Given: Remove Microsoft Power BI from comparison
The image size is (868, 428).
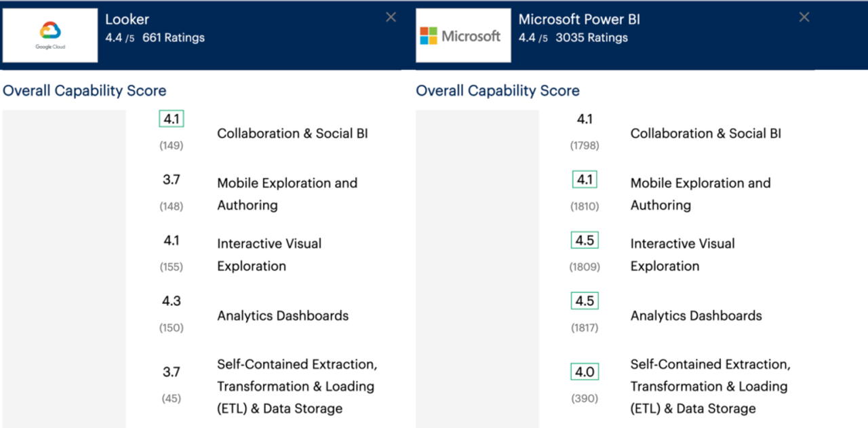Looking at the screenshot, I should coord(804,18).
